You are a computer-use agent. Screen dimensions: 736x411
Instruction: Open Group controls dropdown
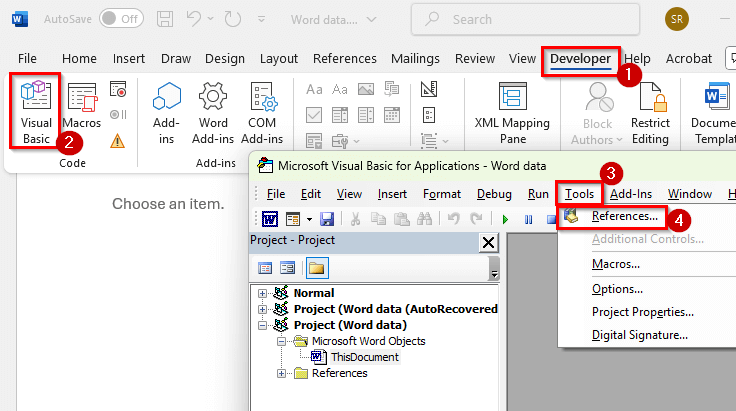click(x=435, y=141)
